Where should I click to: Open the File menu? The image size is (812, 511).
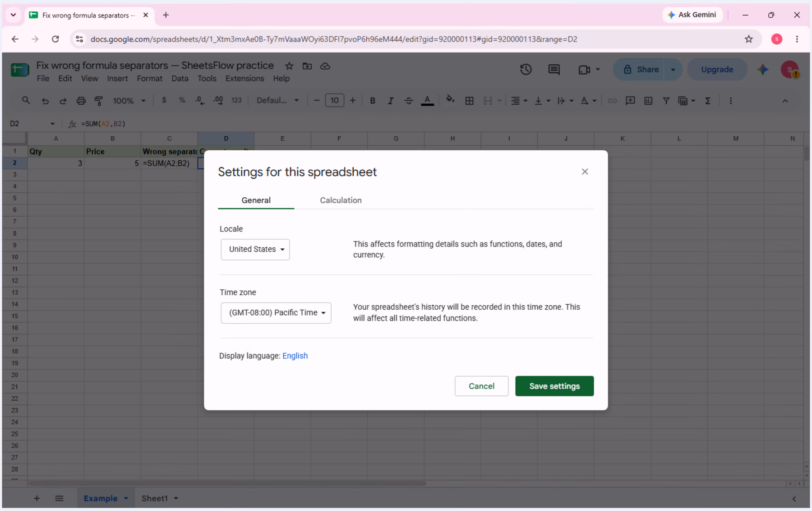[43, 79]
